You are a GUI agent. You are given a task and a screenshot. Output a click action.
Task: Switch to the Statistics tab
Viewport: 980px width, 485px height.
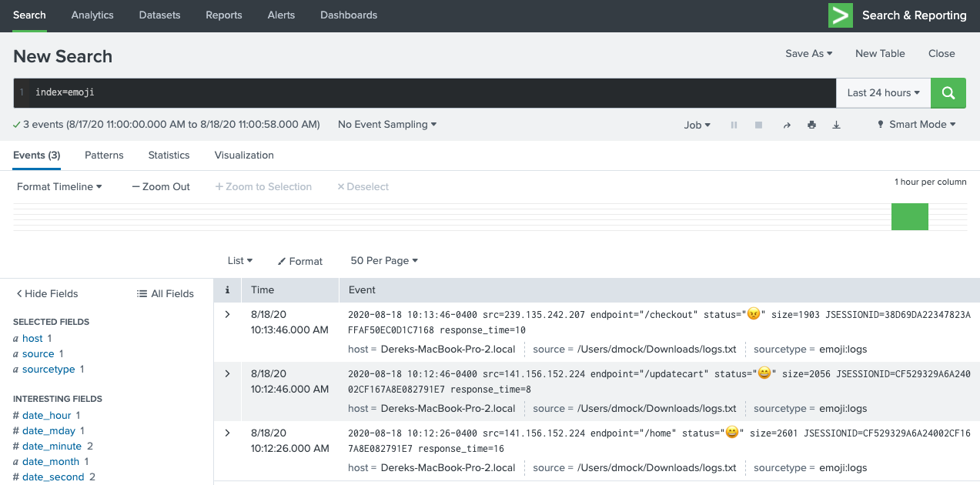point(169,155)
